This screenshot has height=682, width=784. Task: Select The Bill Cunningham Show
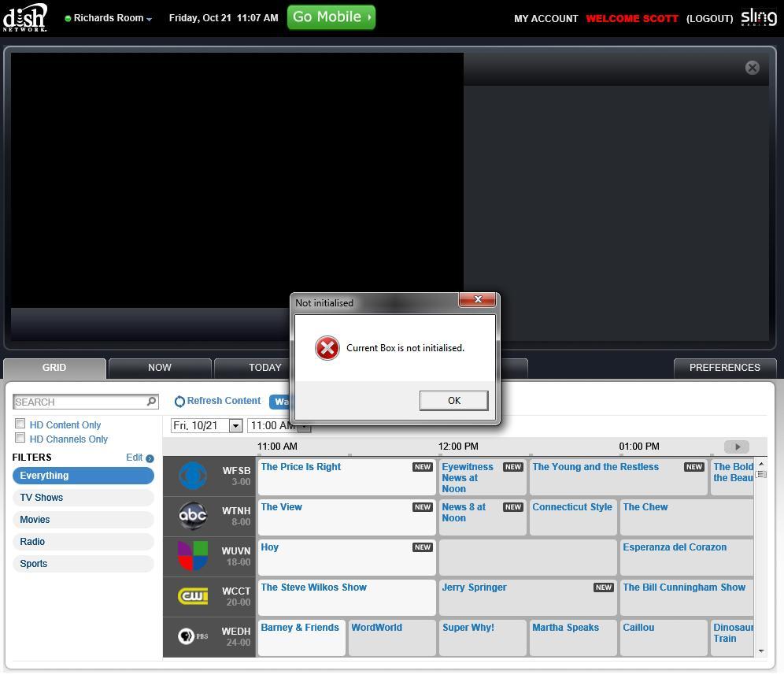[x=686, y=598]
